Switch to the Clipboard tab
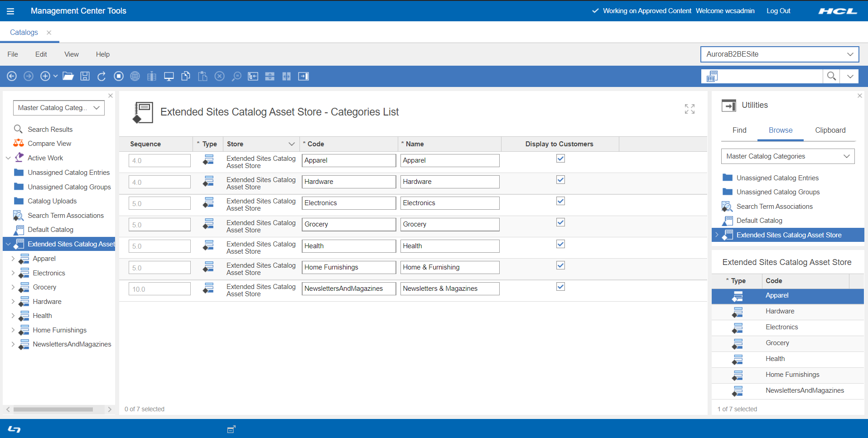The image size is (868, 438). (x=830, y=130)
